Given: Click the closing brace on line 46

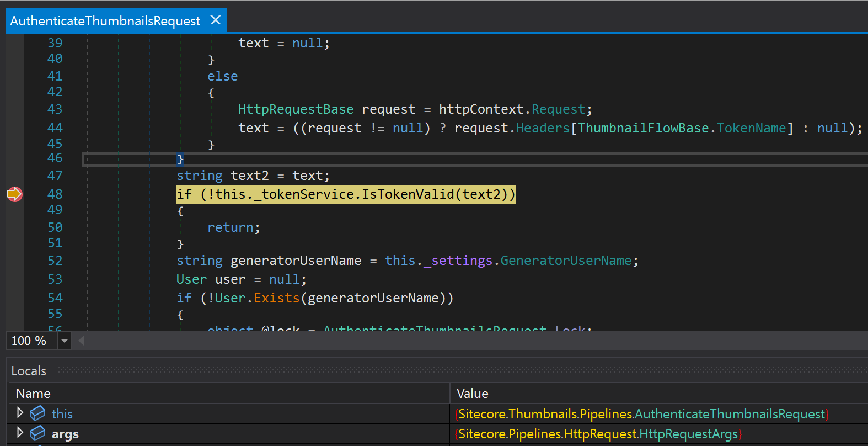Looking at the screenshot, I should 180,160.
